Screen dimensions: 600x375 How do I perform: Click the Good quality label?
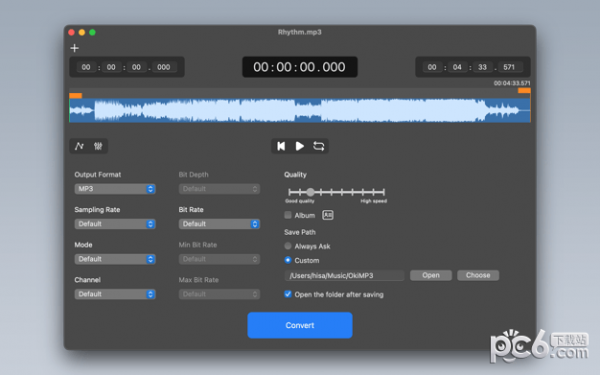click(300, 201)
